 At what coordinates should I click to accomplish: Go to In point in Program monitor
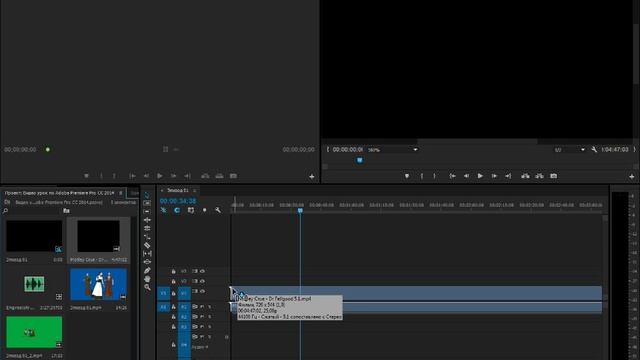[452, 176]
